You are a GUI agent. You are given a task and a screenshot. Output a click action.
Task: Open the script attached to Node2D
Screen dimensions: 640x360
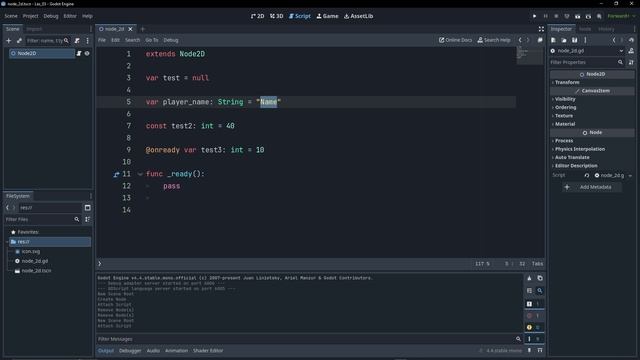79,53
